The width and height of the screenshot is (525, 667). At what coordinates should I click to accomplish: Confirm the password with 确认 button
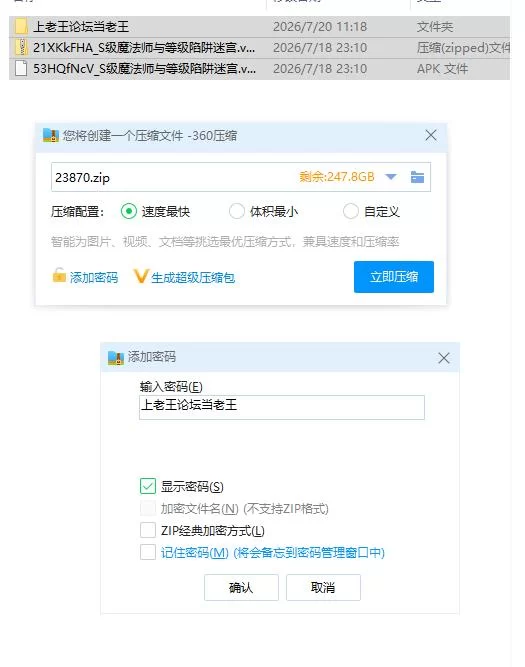tap(241, 587)
